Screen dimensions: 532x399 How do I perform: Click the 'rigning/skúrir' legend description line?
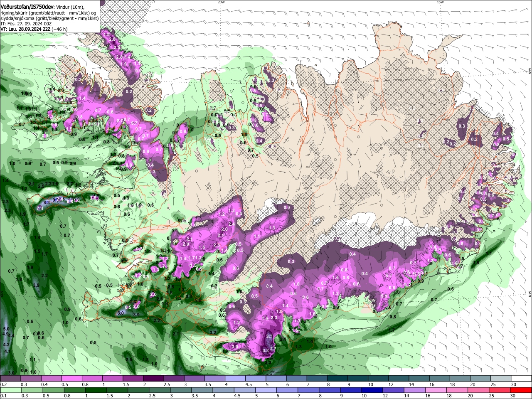(x=48, y=13)
